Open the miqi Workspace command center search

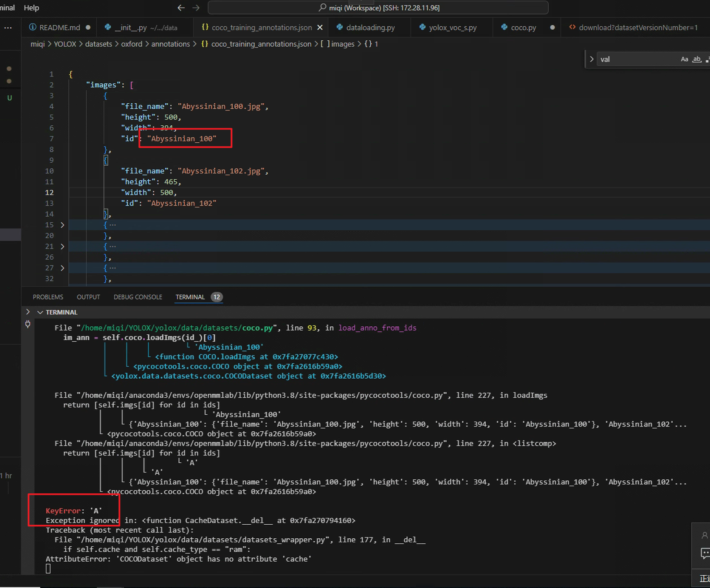[x=378, y=8]
